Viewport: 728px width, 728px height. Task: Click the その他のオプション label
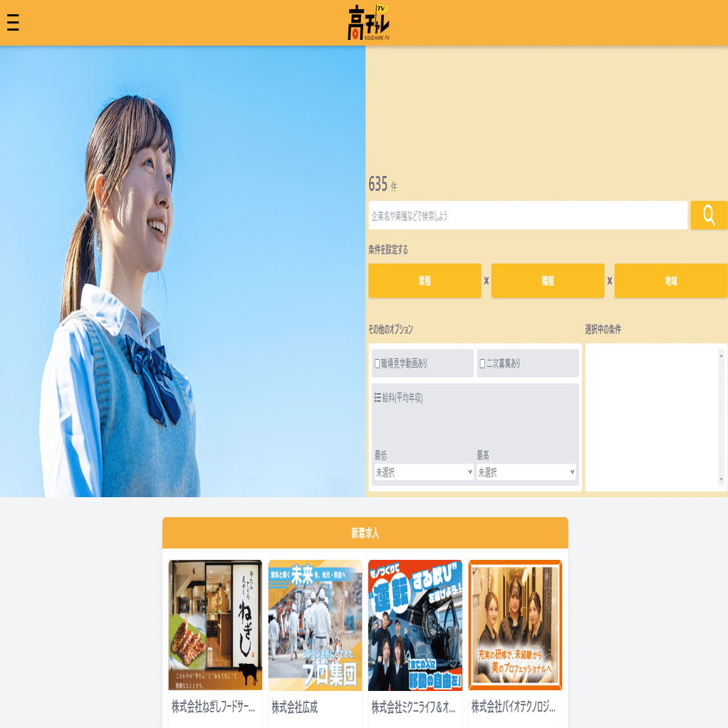click(390, 329)
